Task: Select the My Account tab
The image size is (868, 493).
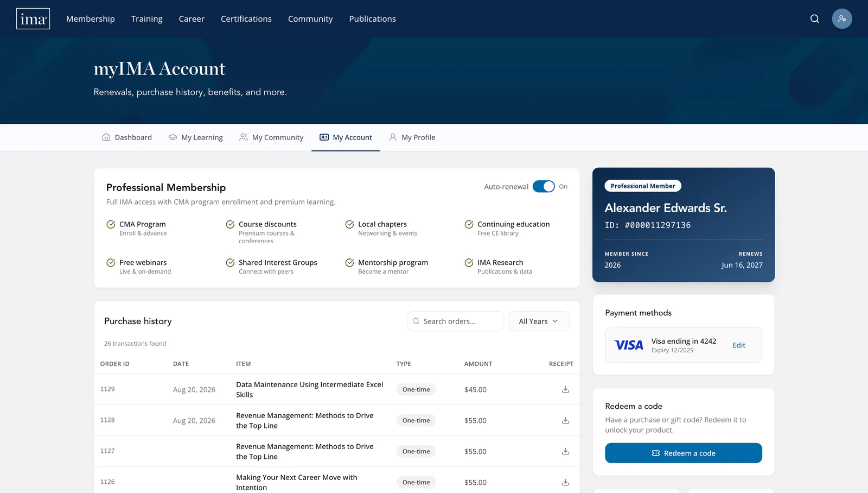Action: click(346, 137)
